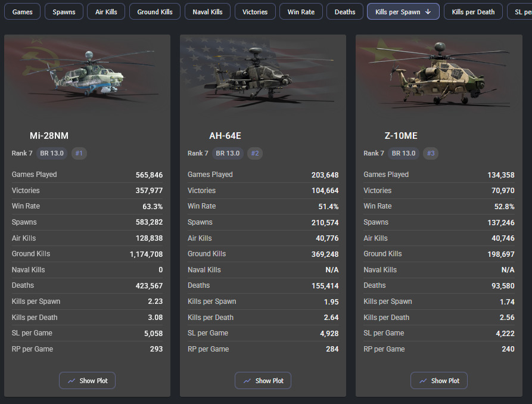Image resolution: width=532 pixels, height=404 pixels.
Task: Sort by Spawns
Action: click(64, 12)
